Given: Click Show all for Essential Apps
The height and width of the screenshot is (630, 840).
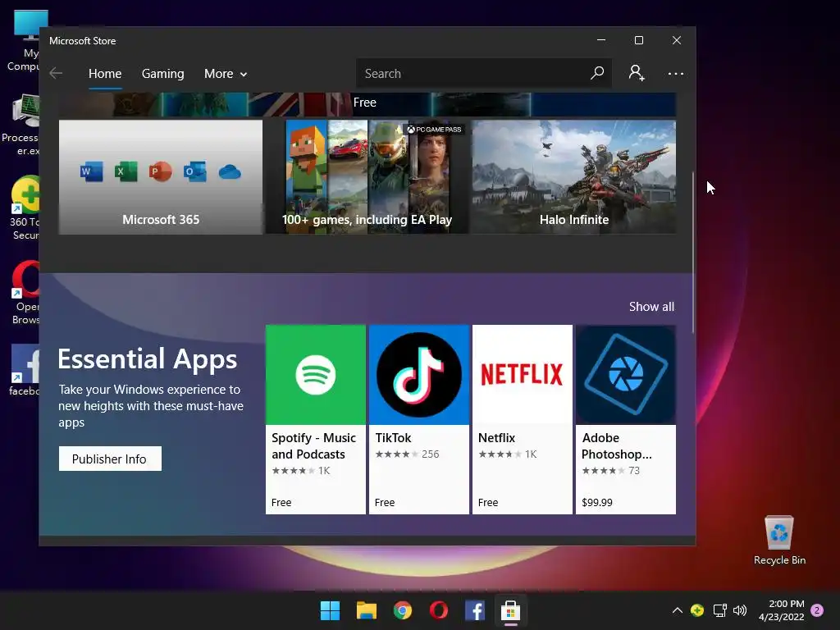Looking at the screenshot, I should point(651,307).
